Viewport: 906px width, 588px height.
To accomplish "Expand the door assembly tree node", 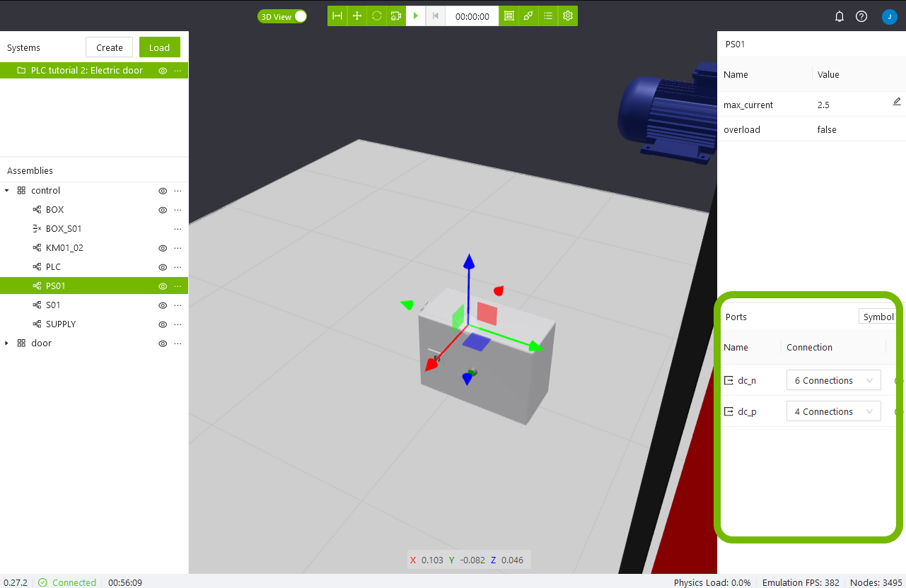I will [7, 343].
